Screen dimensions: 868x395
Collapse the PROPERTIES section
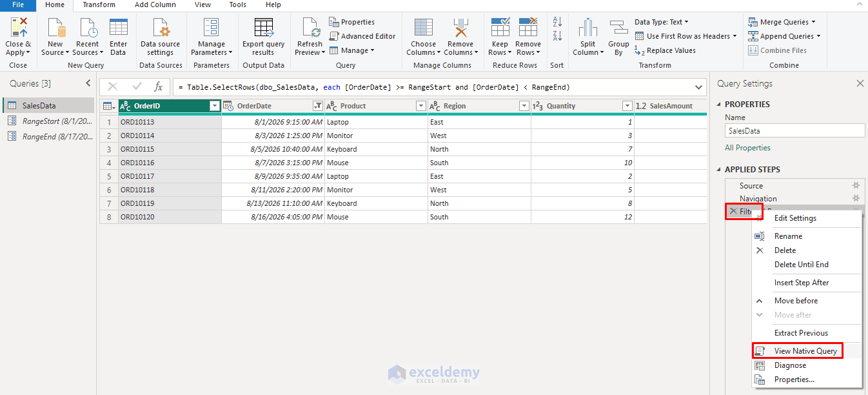[719, 104]
